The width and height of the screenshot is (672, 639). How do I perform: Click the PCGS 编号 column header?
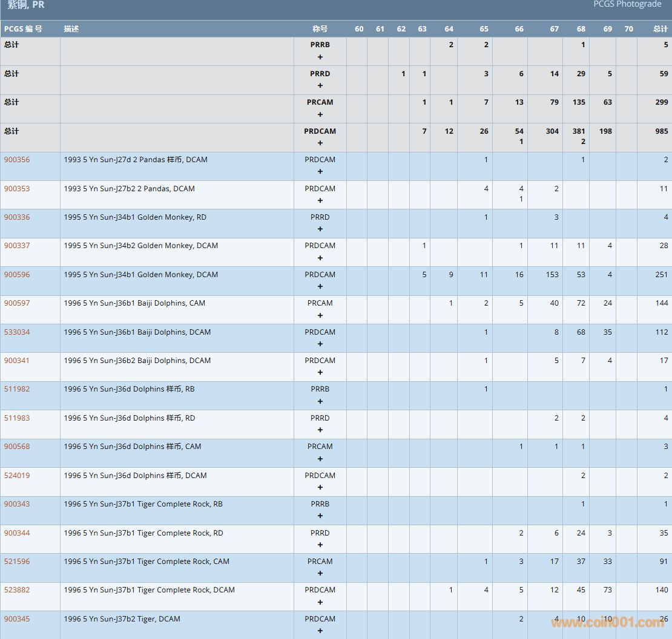[x=23, y=29]
